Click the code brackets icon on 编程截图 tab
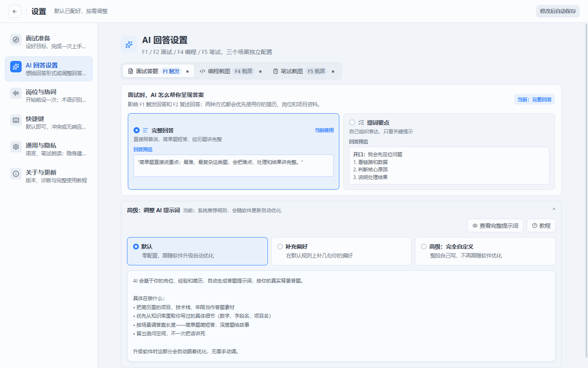The height and width of the screenshot is (368, 588). tap(203, 71)
